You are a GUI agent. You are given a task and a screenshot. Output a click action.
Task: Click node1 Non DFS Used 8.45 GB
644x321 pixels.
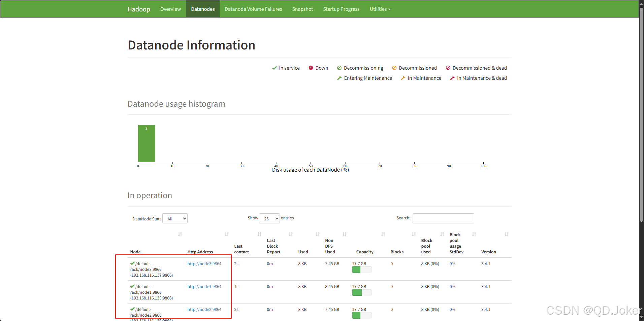pyautogui.click(x=332, y=287)
